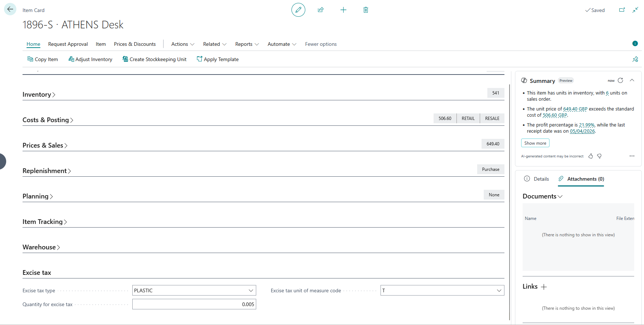Create new item with plus icon

(343, 10)
